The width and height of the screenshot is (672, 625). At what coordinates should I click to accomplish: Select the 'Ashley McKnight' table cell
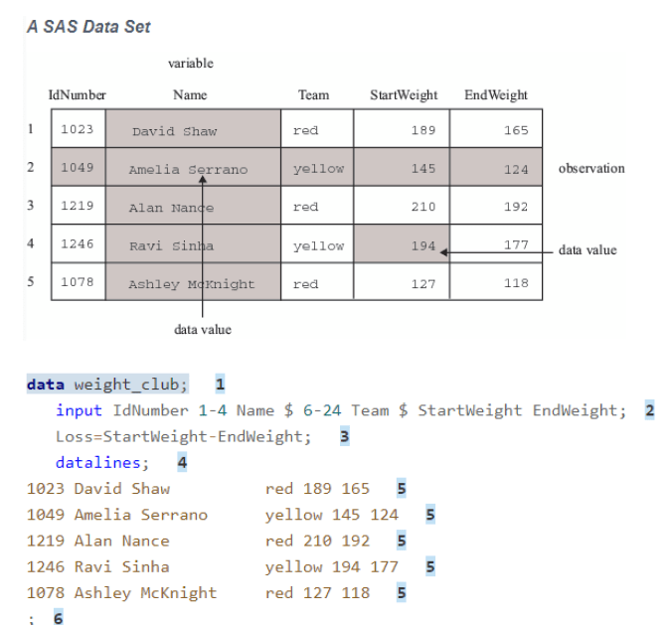tap(191, 283)
